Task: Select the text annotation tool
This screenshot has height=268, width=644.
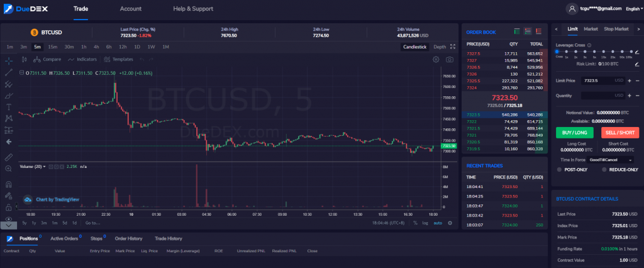Action: tap(9, 118)
